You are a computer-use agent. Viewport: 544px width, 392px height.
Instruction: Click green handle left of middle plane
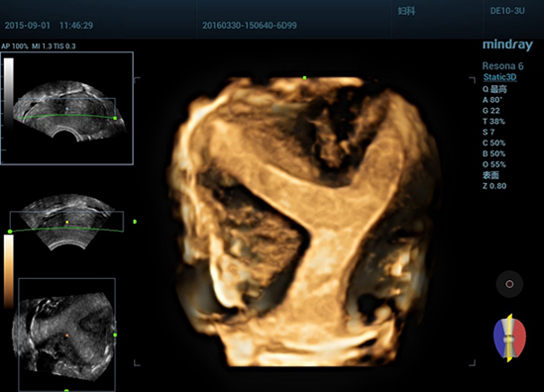coord(10,232)
